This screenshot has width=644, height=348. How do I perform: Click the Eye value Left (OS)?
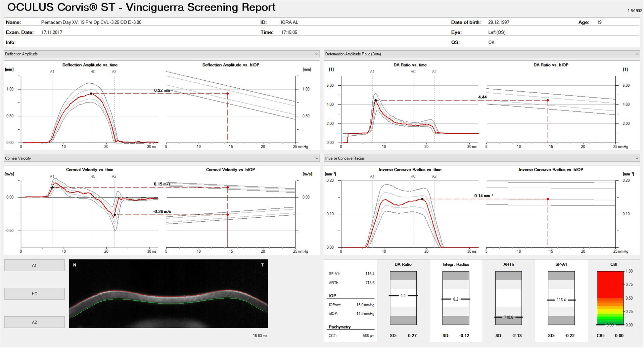[497, 32]
